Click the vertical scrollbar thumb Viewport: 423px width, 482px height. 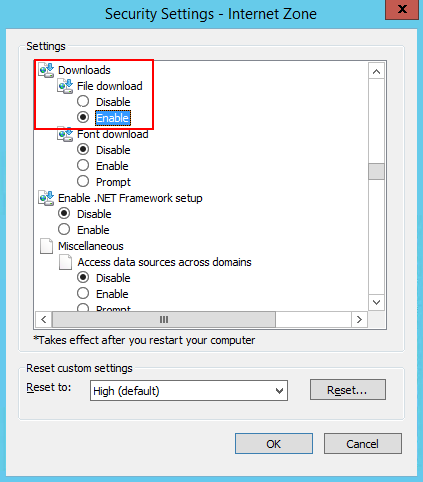[x=376, y=171]
